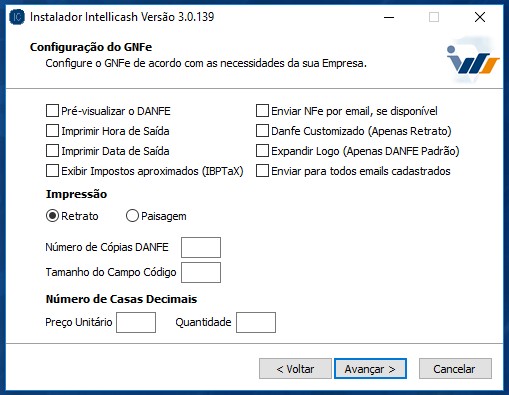Toggle Enviar NFe por email checkbox
The height and width of the screenshot is (395, 509).
click(x=262, y=111)
